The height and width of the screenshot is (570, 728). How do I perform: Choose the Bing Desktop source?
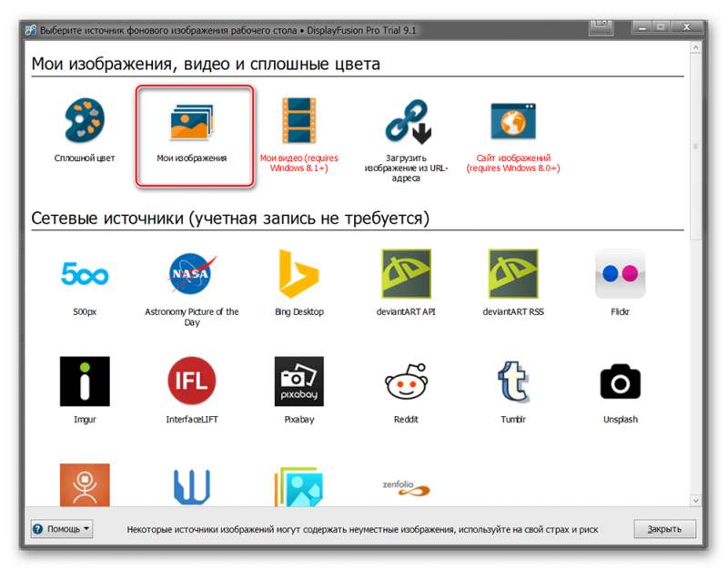tap(299, 274)
